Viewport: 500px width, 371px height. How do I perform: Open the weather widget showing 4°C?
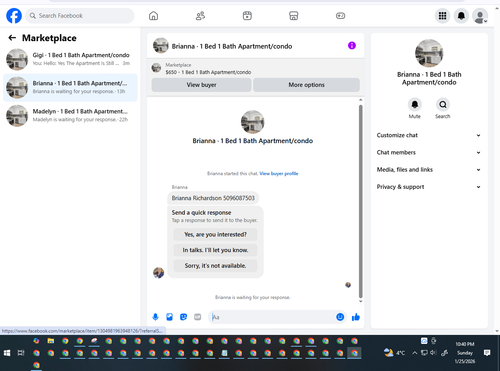[x=394, y=353]
